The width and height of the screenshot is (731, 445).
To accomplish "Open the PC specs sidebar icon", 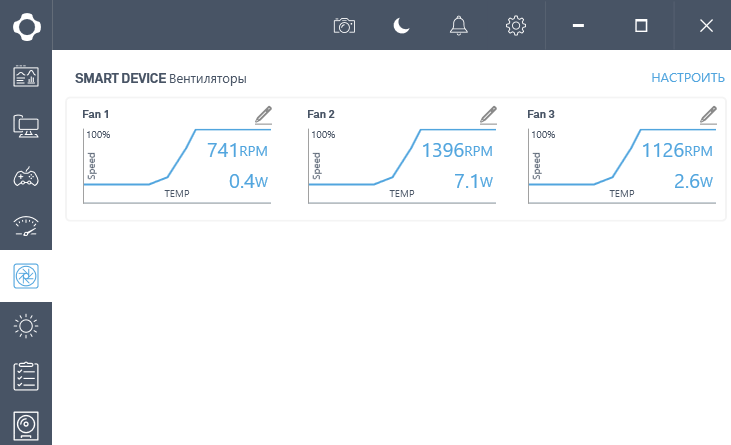I will tap(26, 126).
